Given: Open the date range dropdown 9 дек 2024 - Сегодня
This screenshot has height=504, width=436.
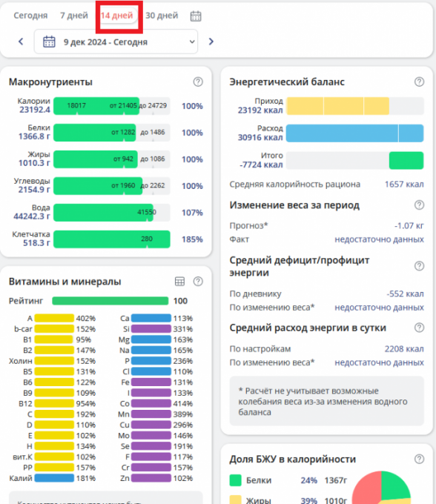Looking at the screenshot, I should pyautogui.click(x=116, y=42).
